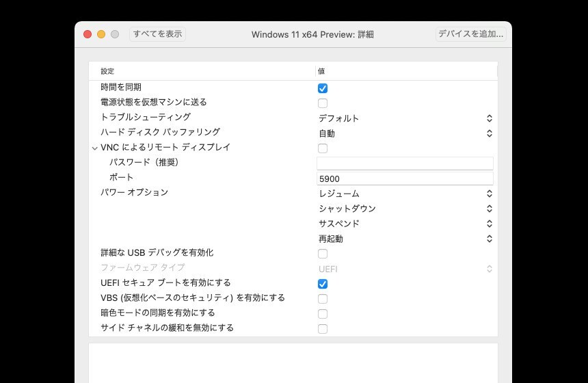The image size is (588, 383).
Task: Enable VBS (仮想化ベースのセキュリティ) checkbox
Action: tap(323, 299)
